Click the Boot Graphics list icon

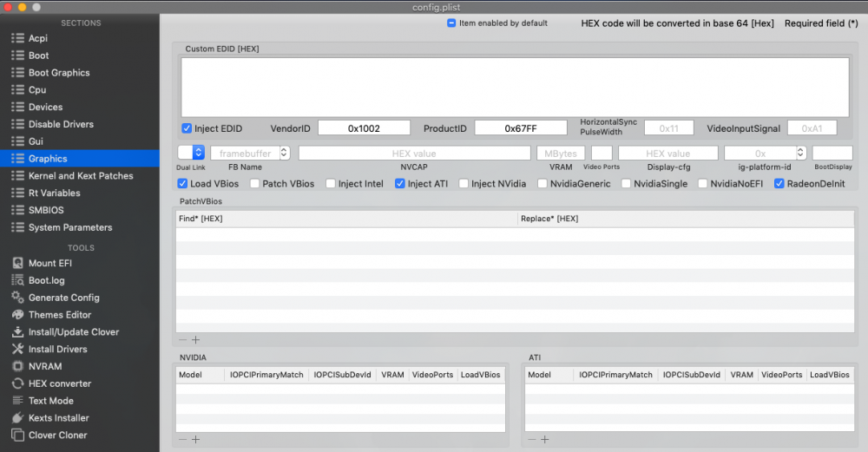click(x=17, y=73)
